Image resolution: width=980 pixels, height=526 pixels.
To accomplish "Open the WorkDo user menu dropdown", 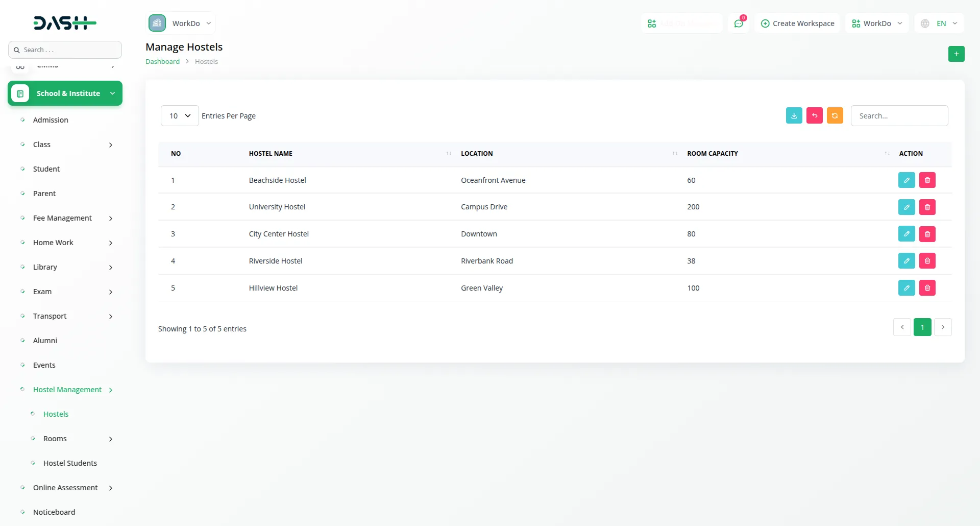I will [877, 23].
